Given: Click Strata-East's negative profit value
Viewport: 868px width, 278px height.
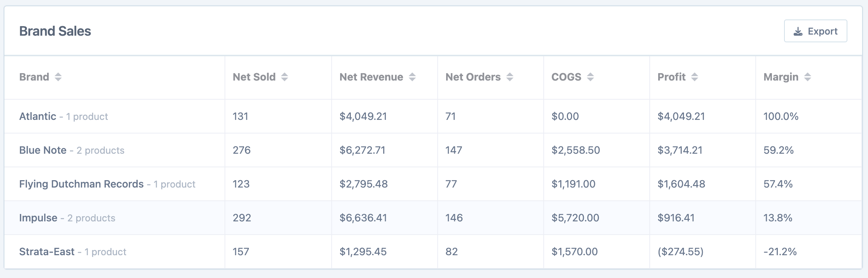Looking at the screenshot, I should [680, 252].
